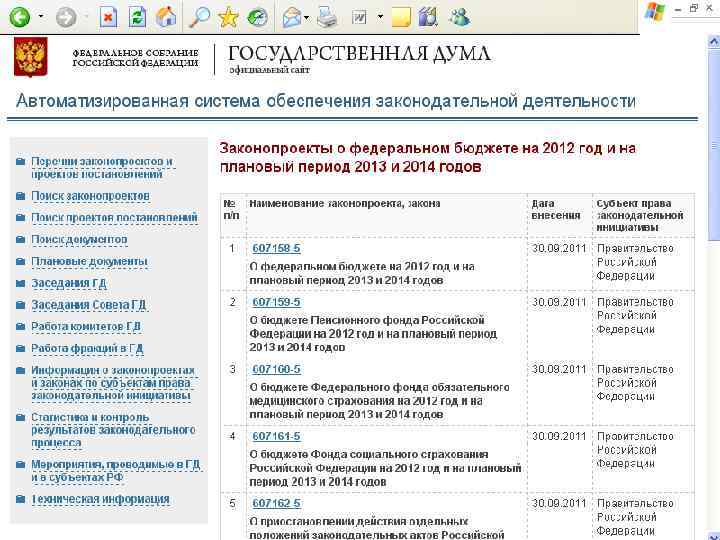Click title О федеральном бюджете на 2012 год

coord(362,273)
